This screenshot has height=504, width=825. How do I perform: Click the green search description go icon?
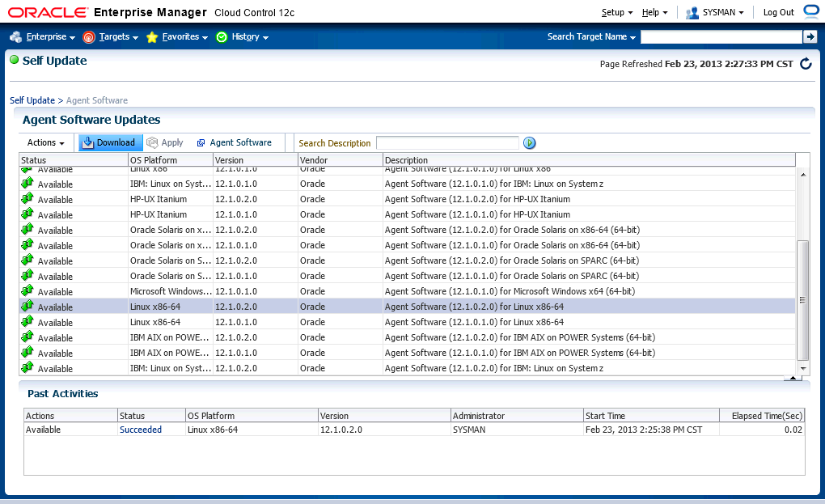coord(529,143)
